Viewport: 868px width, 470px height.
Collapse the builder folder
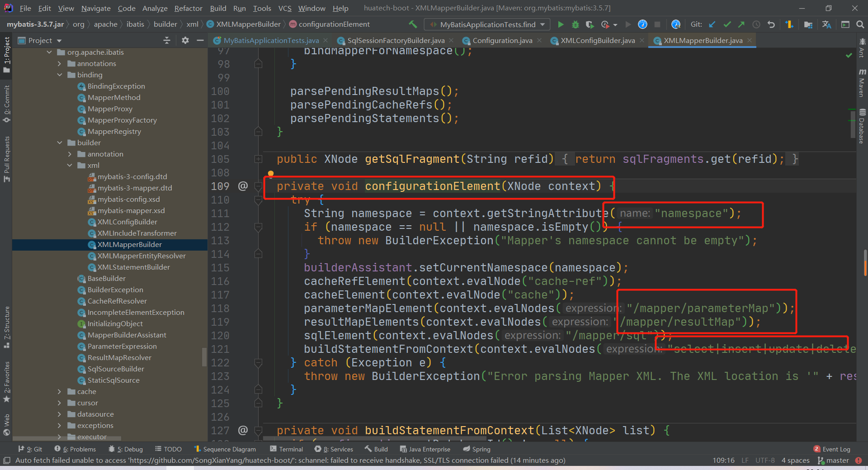pos(59,143)
